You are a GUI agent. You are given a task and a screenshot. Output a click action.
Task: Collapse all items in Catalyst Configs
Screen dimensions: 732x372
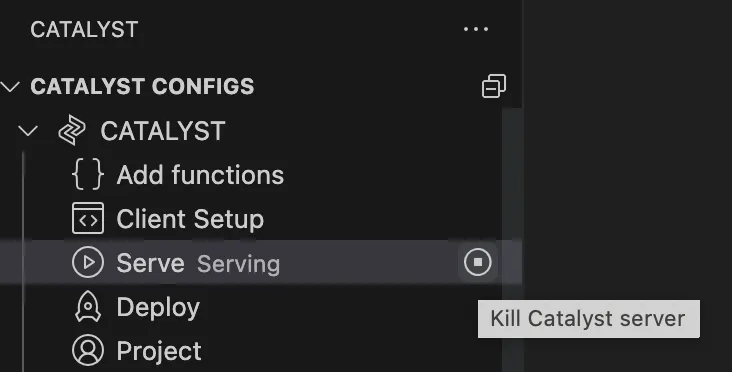[x=493, y=86]
